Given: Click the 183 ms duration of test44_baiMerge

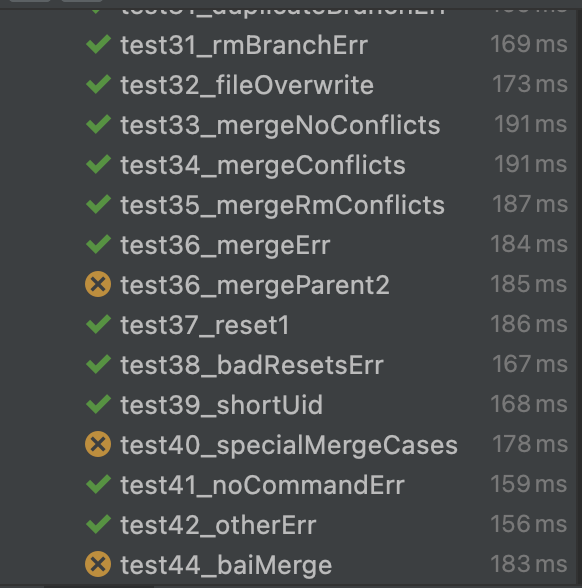Looking at the screenshot, I should point(529,564).
